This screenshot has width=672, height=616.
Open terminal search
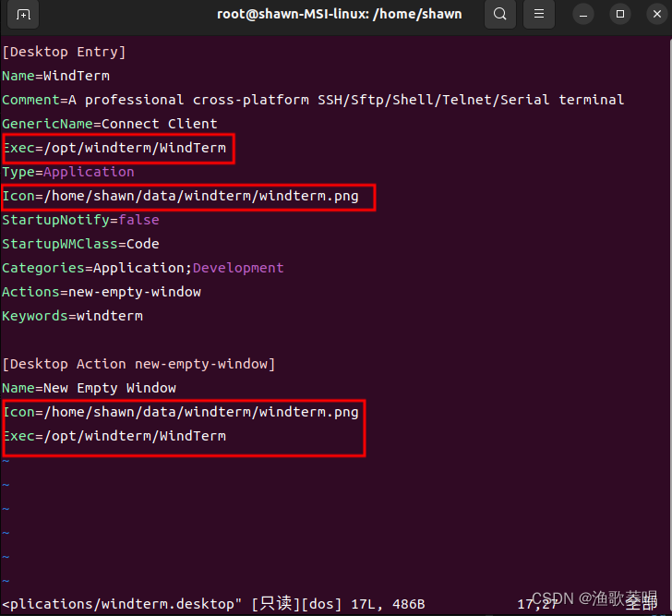499,14
